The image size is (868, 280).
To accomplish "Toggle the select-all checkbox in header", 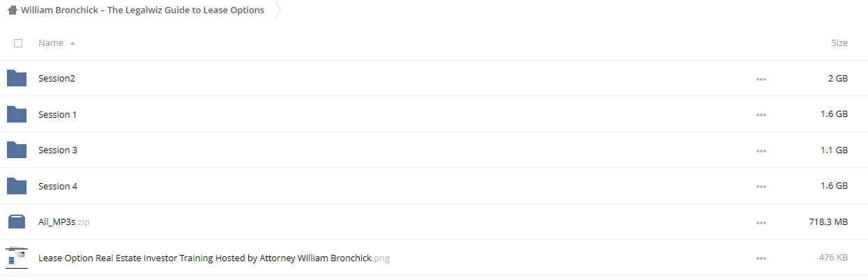I will coord(18,43).
